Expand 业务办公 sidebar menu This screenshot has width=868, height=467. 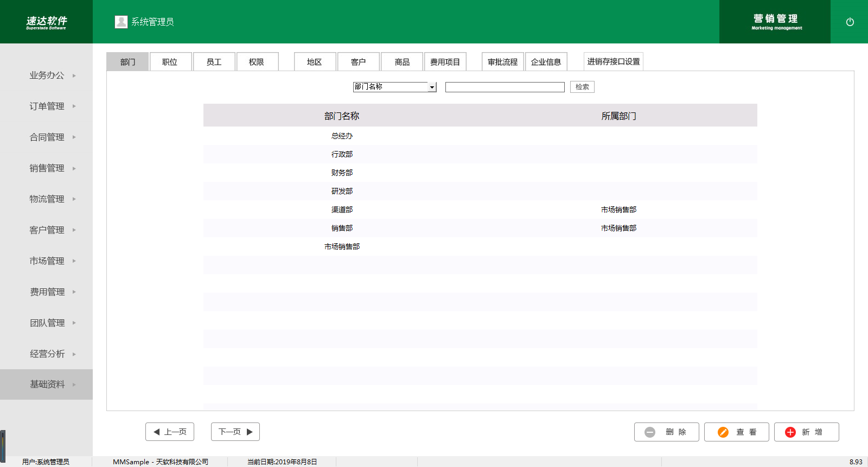coord(47,75)
